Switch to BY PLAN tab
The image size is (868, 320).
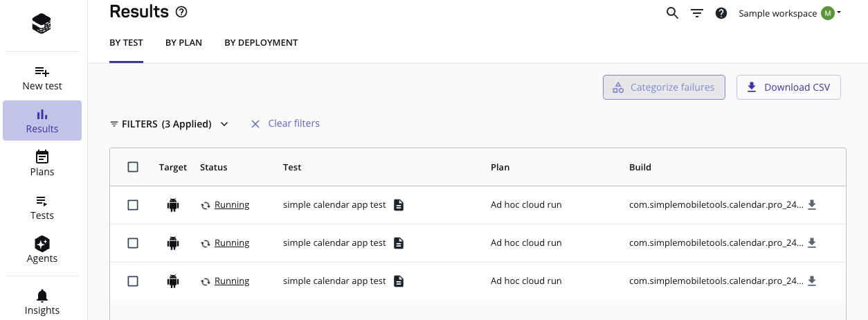(x=183, y=43)
